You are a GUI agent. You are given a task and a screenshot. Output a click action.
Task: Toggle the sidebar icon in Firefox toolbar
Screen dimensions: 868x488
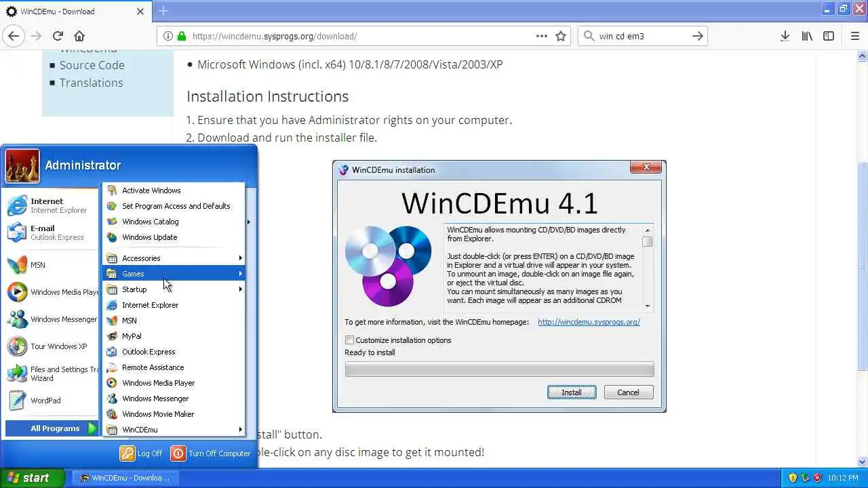(829, 36)
